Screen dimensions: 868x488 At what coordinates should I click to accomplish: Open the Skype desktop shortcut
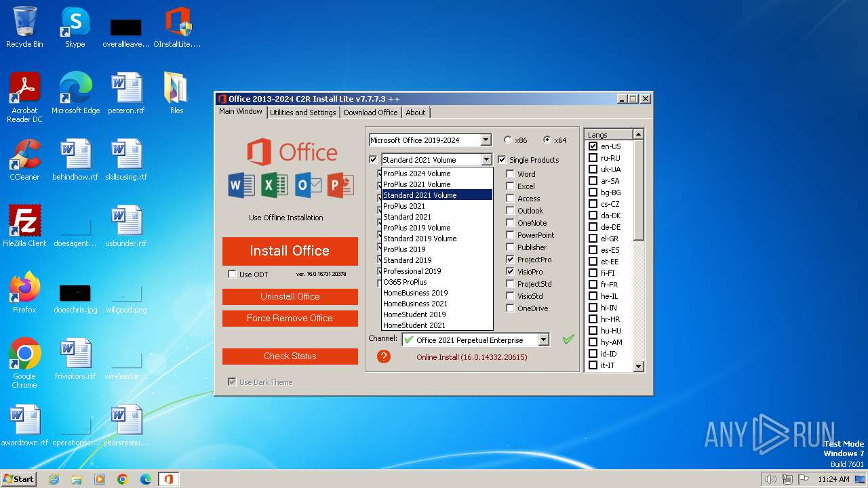coord(75,27)
